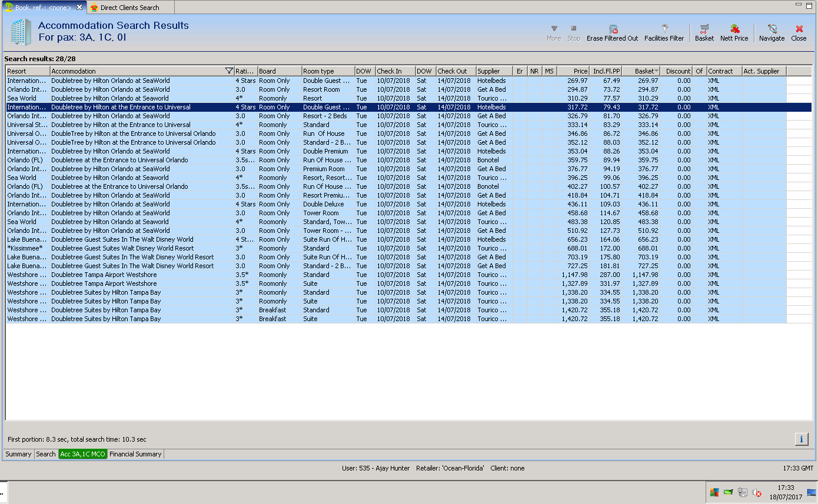Open the Basket shopping cart
The height and width of the screenshot is (504, 818).
tap(704, 33)
